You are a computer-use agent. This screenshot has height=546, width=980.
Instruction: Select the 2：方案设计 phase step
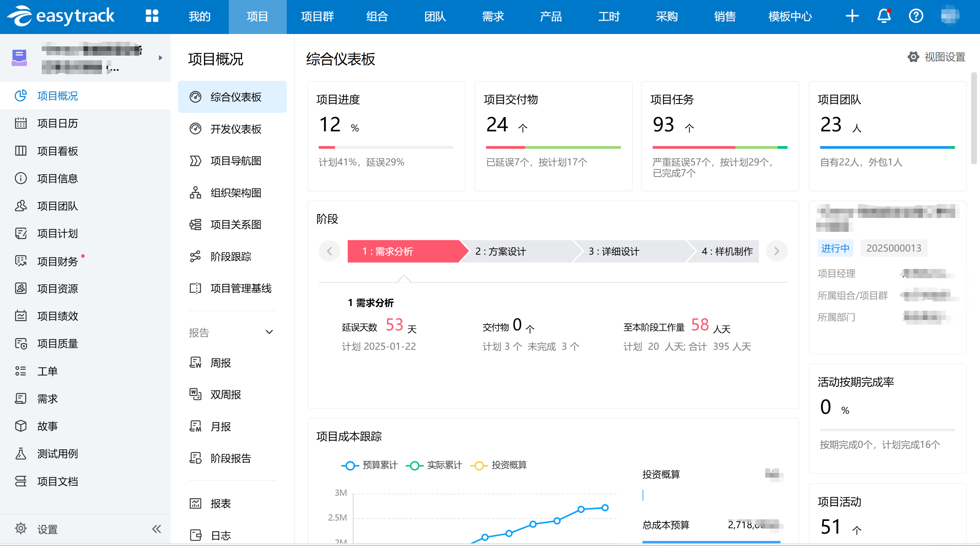tap(500, 252)
